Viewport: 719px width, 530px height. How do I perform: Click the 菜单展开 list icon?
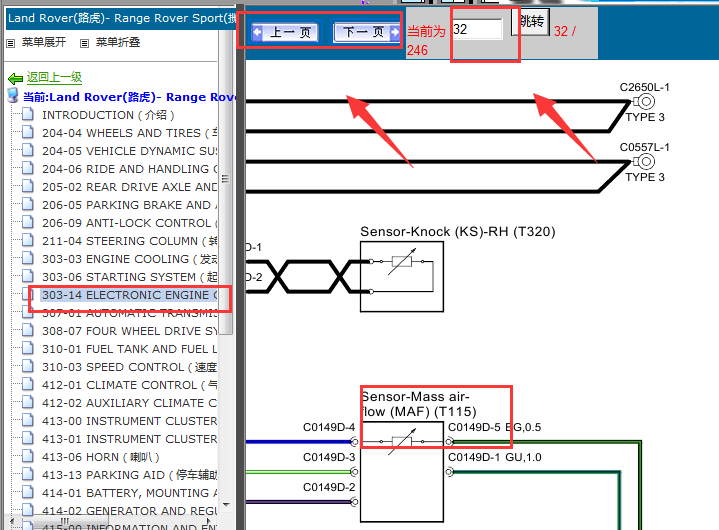11,44
